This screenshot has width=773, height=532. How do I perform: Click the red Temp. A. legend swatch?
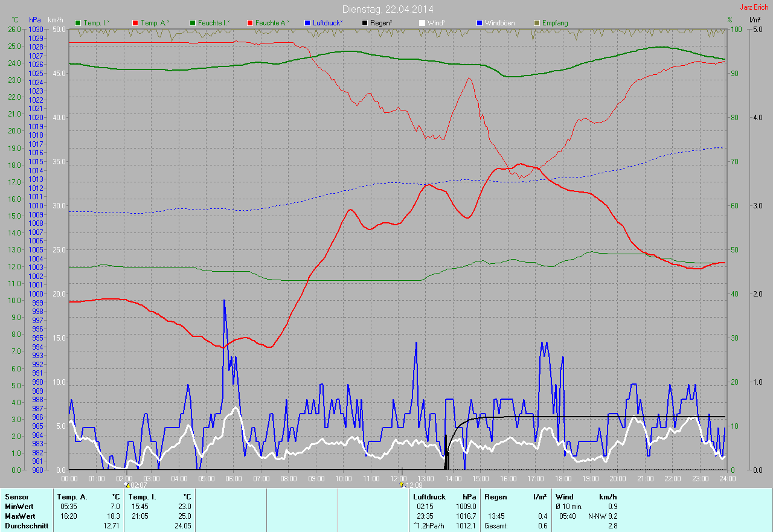tap(135, 23)
